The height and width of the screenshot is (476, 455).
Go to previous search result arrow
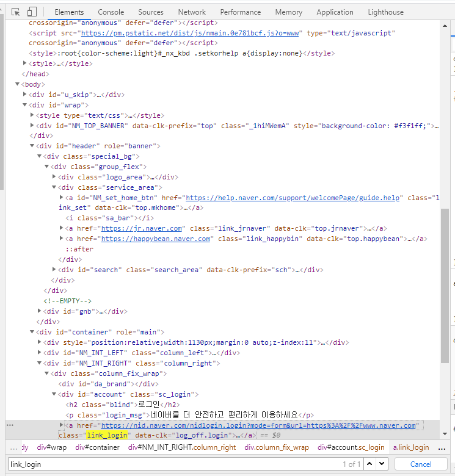click(369, 464)
